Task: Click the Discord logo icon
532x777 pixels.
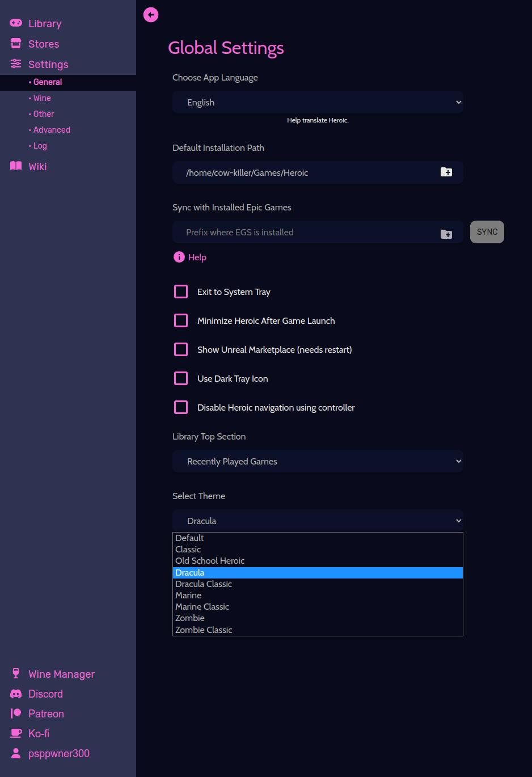Action: pos(16,694)
